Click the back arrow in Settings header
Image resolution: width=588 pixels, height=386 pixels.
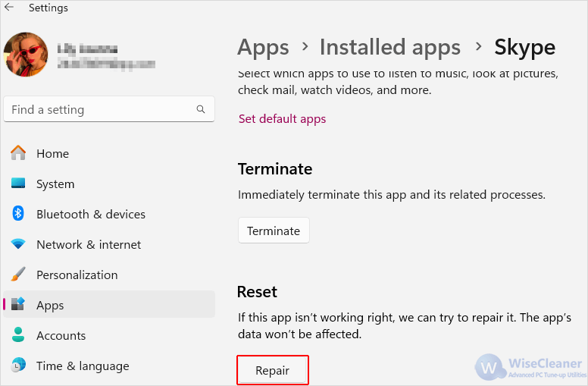coord(9,7)
